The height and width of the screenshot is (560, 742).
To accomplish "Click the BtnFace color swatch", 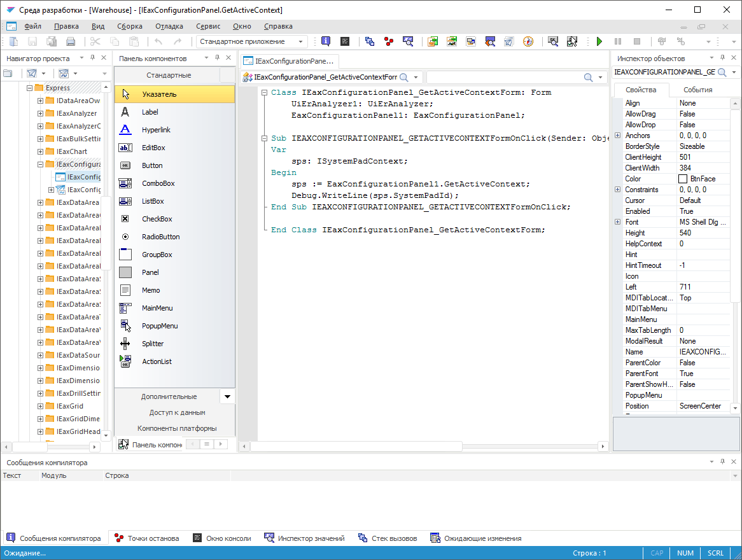I will pyautogui.click(x=683, y=179).
